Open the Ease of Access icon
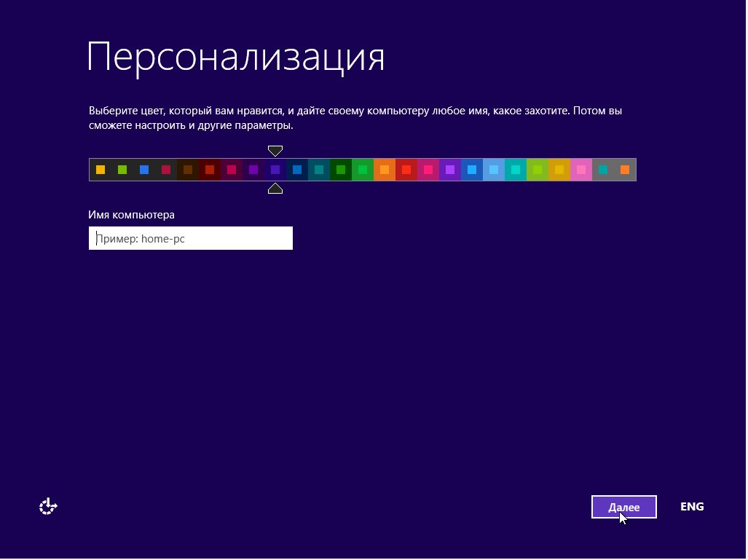 [48, 508]
